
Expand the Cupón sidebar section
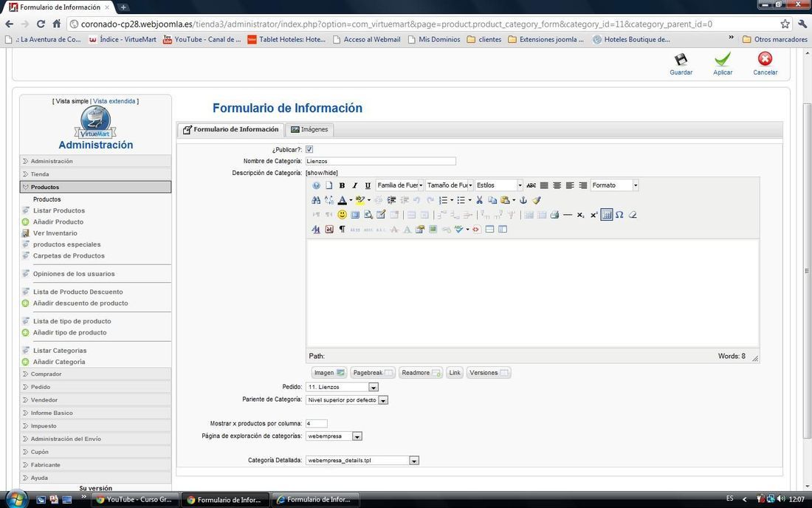pyautogui.click(x=95, y=452)
